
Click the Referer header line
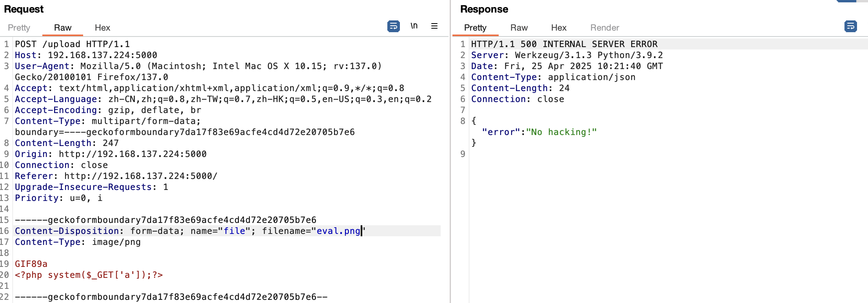(116, 176)
